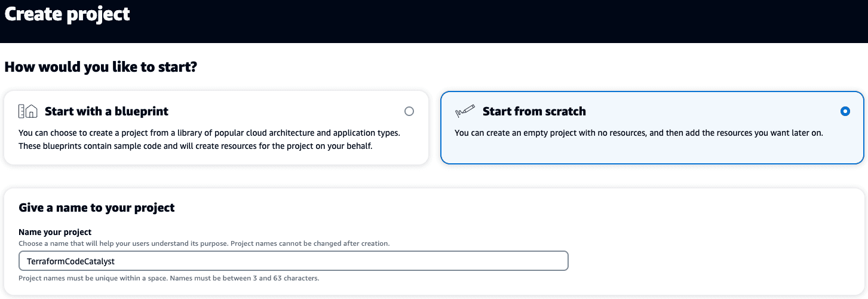Viewport: 868px width, 299px height.
Task: Click the 3 to 63 characters constraint text
Action: [169, 279]
